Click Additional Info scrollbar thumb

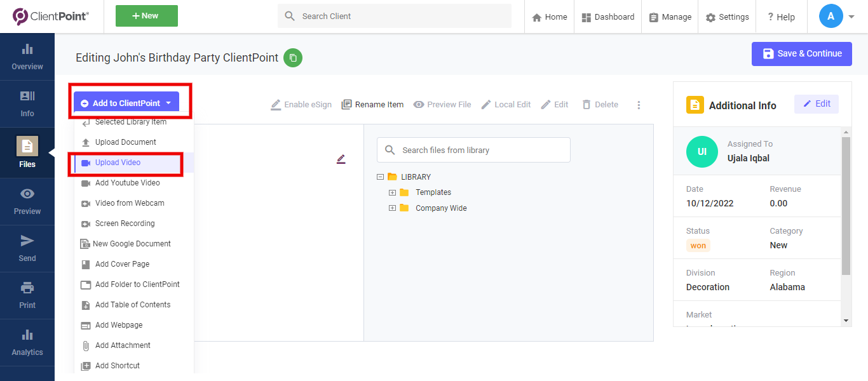(x=846, y=206)
